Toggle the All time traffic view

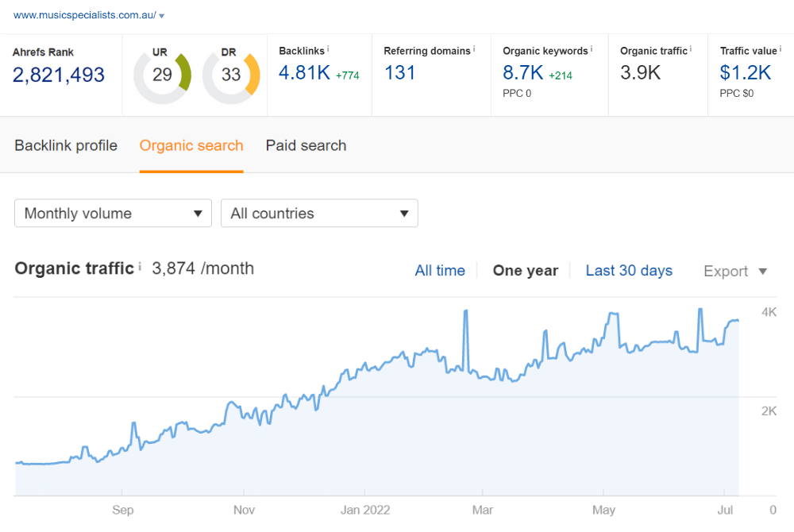tap(440, 270)
